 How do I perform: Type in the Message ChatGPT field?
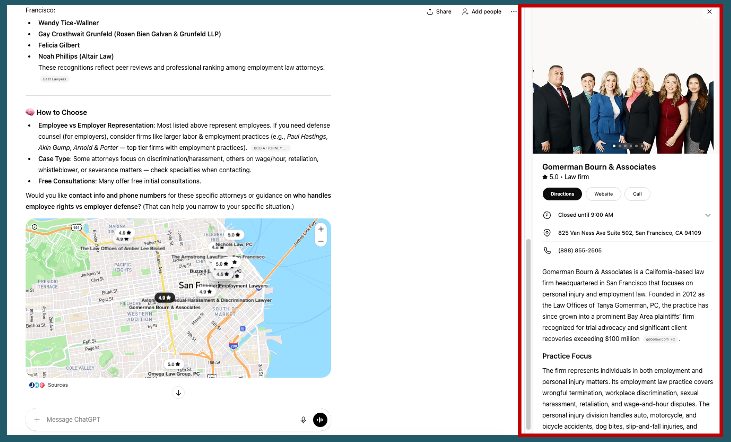[160, 420]
